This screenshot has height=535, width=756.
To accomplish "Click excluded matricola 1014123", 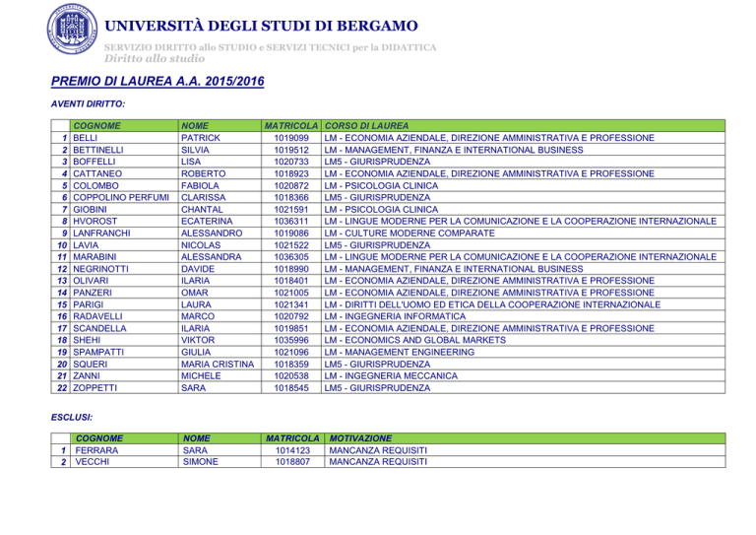I will point(292,450).
